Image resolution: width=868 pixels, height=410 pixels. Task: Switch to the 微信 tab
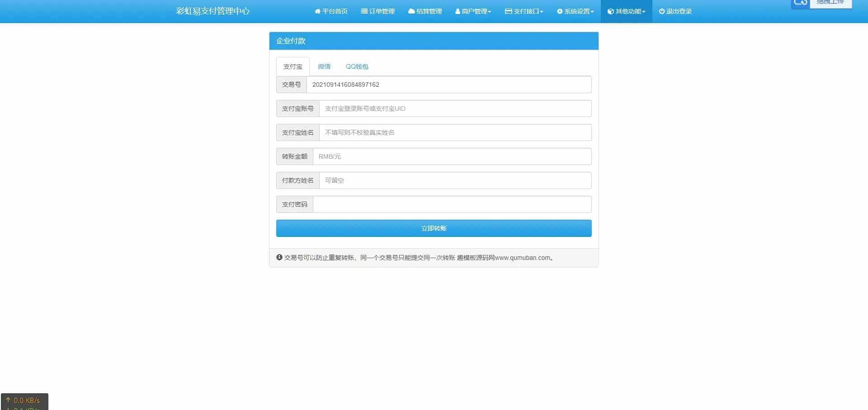point(324,66)
